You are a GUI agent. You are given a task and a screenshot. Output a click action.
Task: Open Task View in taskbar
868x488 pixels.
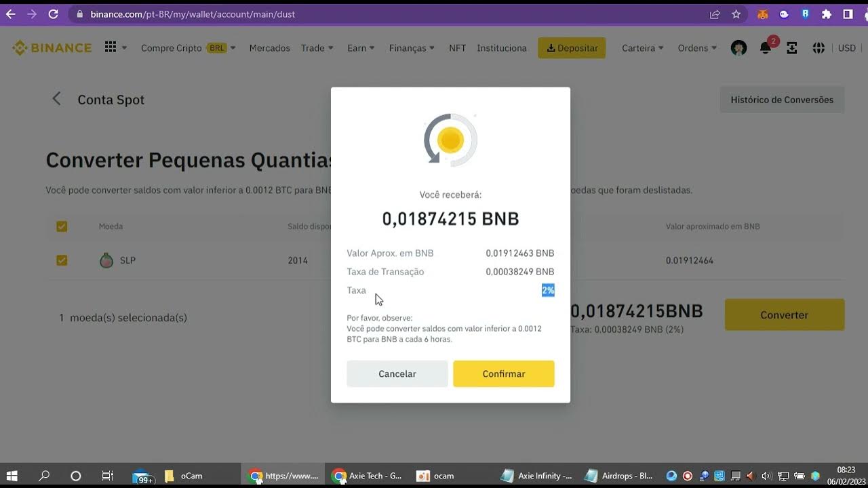tap(107, 476)
